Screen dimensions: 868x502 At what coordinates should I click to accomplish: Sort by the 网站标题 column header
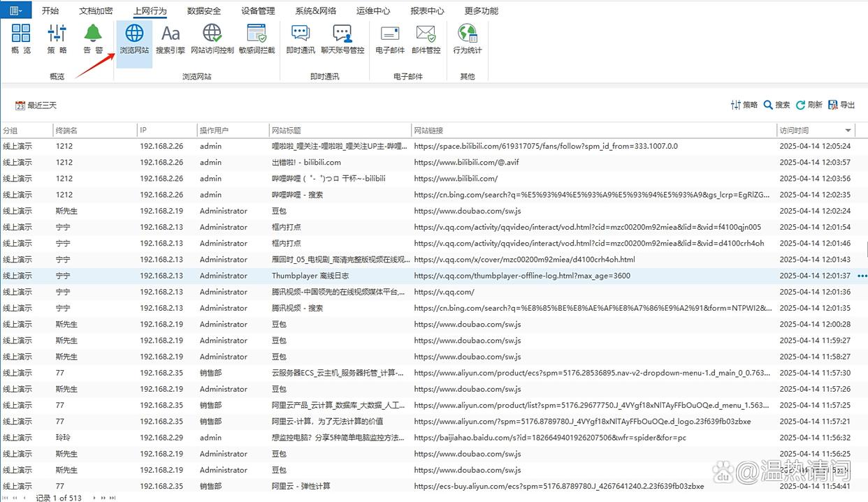[x=340, y=131]
